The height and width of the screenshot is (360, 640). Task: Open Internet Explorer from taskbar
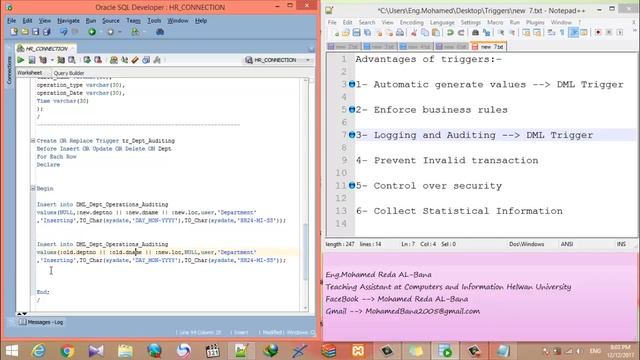click(x=39, y=351)
